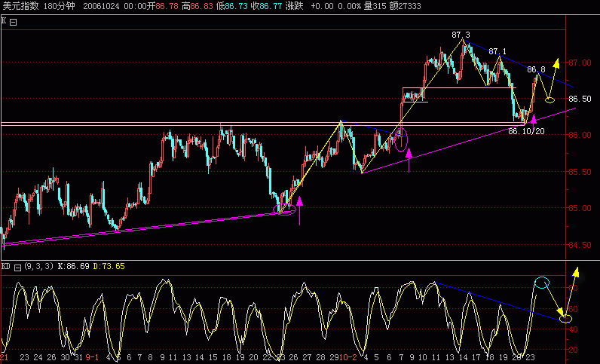Click the turnover reading 额27333
This screenshot has height=364, width=600.
(405, 6)
